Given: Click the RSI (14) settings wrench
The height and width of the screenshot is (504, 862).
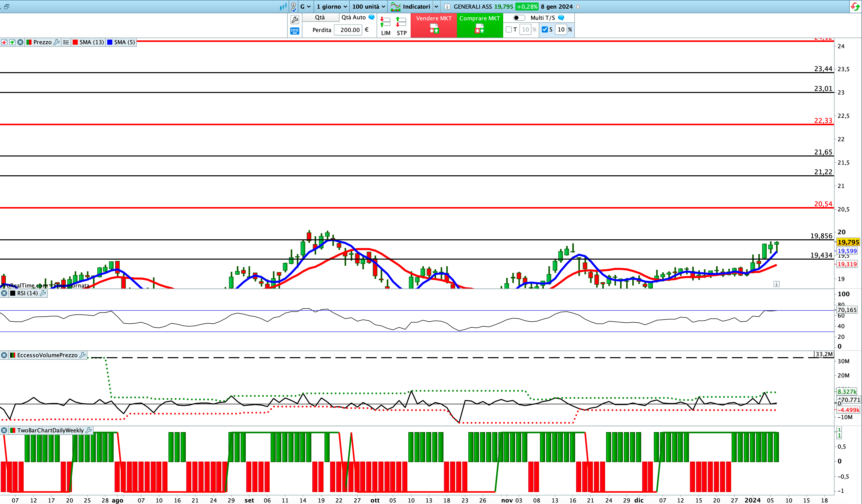Looking at the screenshot, I should 43,293.
